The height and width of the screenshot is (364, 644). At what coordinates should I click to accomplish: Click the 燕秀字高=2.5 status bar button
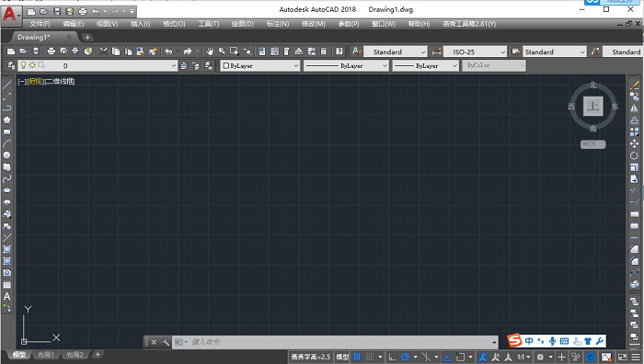(311, 357)
